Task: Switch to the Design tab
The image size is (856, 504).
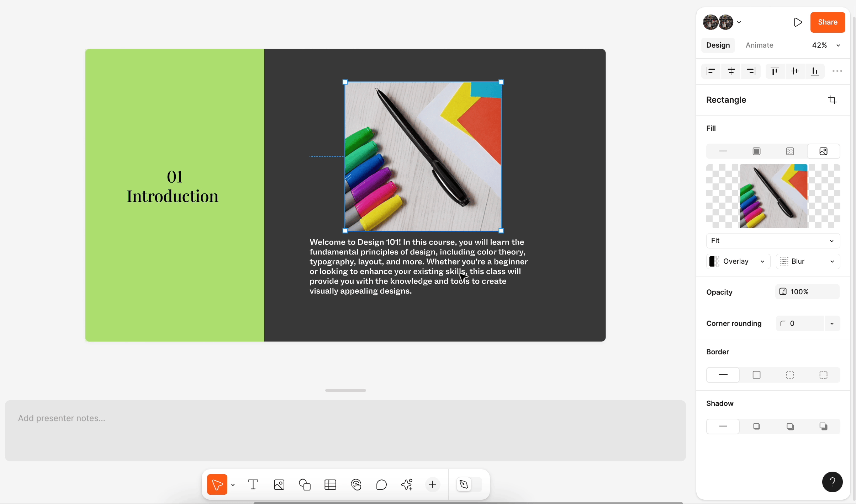Action: [x=718, y=45]
